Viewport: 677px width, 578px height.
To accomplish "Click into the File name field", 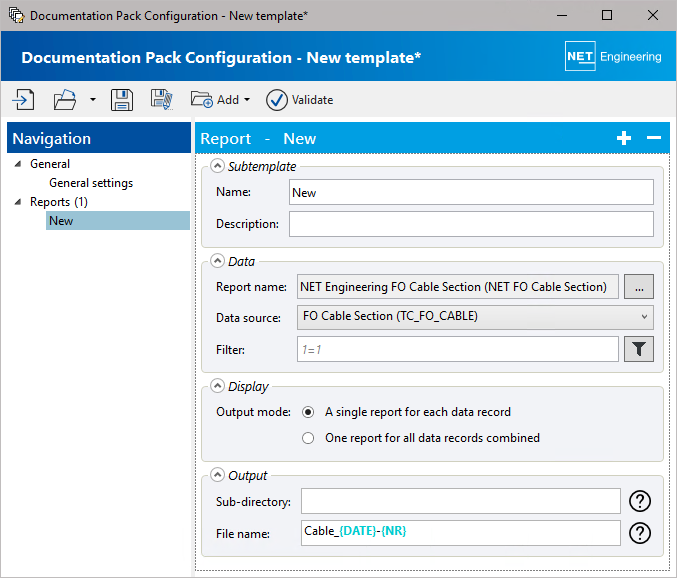I will pyautogui.click(x=461, y=533).
